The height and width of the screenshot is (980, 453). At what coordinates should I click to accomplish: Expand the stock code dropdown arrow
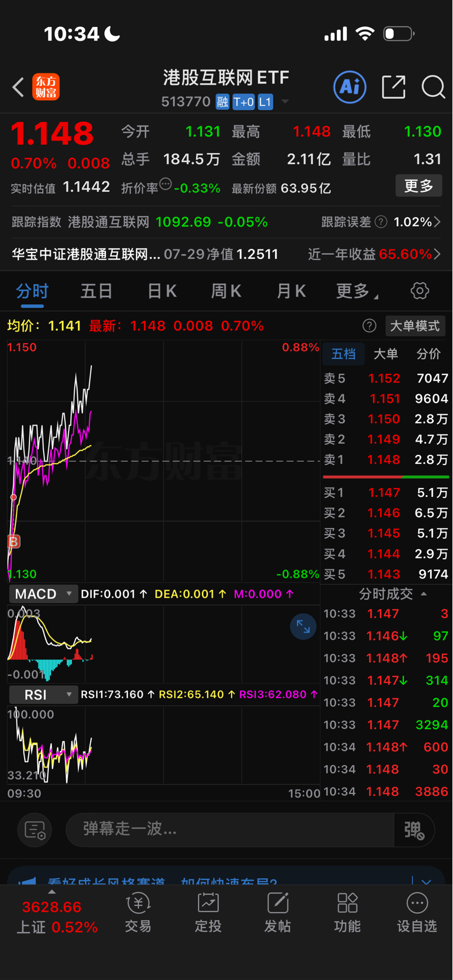[285, 102]
